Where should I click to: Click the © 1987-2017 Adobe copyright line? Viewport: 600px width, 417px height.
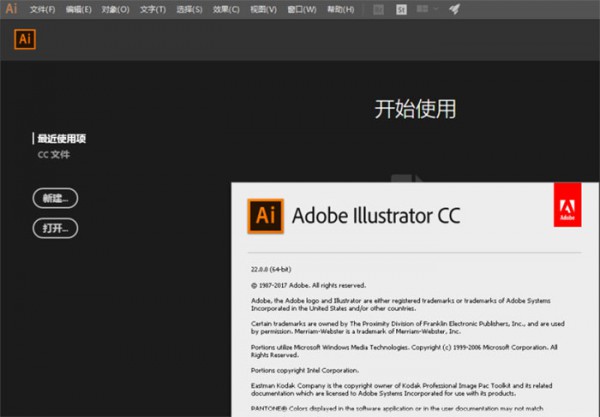tap(308, 285)
